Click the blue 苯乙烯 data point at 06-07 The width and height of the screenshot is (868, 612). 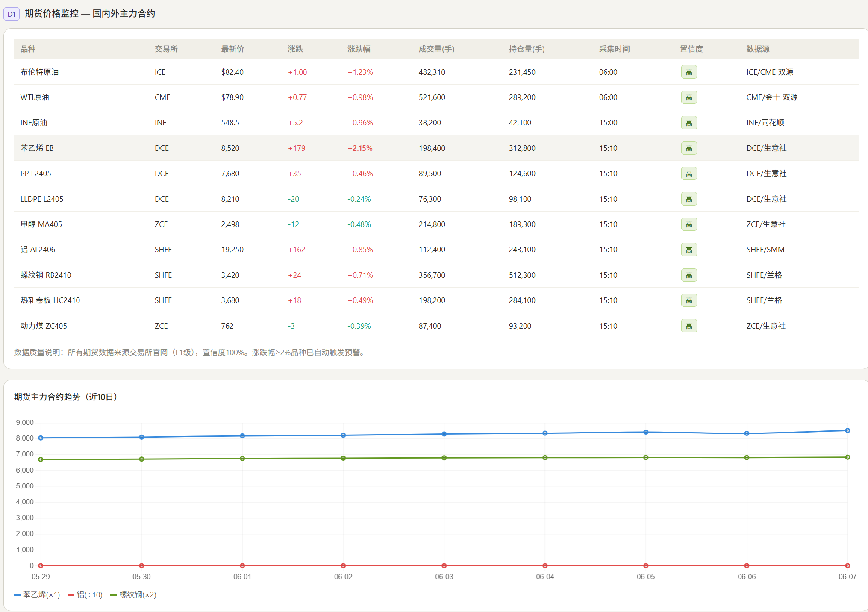(847, 430)
